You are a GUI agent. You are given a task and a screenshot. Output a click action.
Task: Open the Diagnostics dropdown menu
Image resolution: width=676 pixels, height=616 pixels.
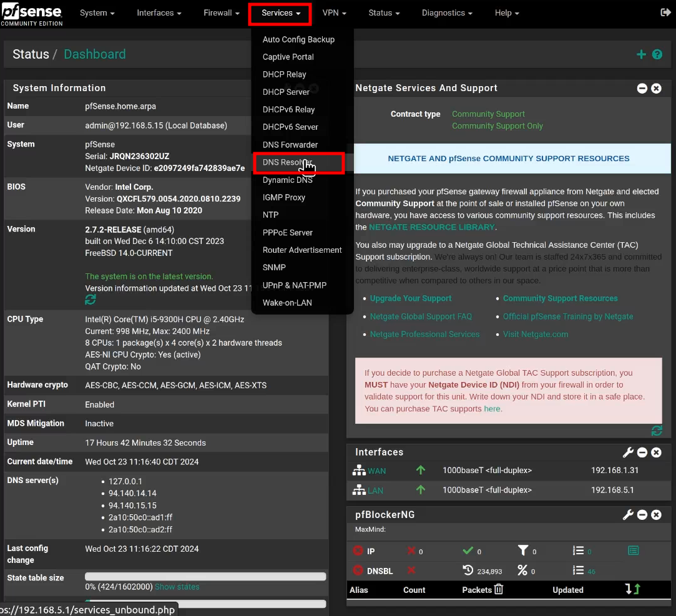pos(447,13)
